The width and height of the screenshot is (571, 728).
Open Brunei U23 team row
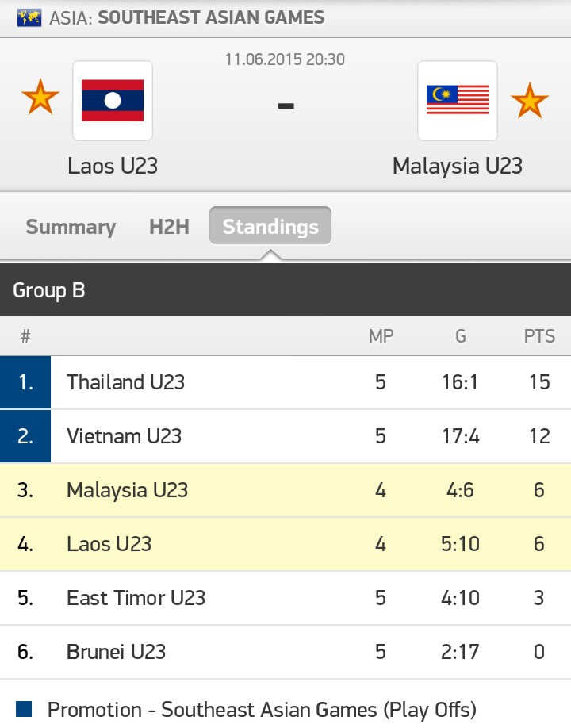117,652
